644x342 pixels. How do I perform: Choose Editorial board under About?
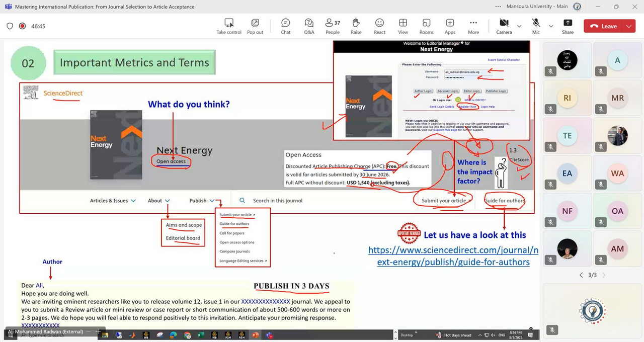pos(183,238)
